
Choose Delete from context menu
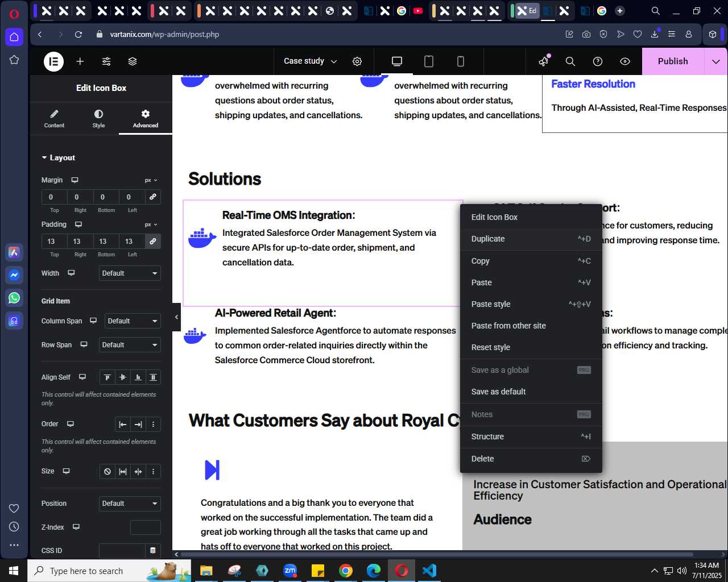(x=531, y=459)
